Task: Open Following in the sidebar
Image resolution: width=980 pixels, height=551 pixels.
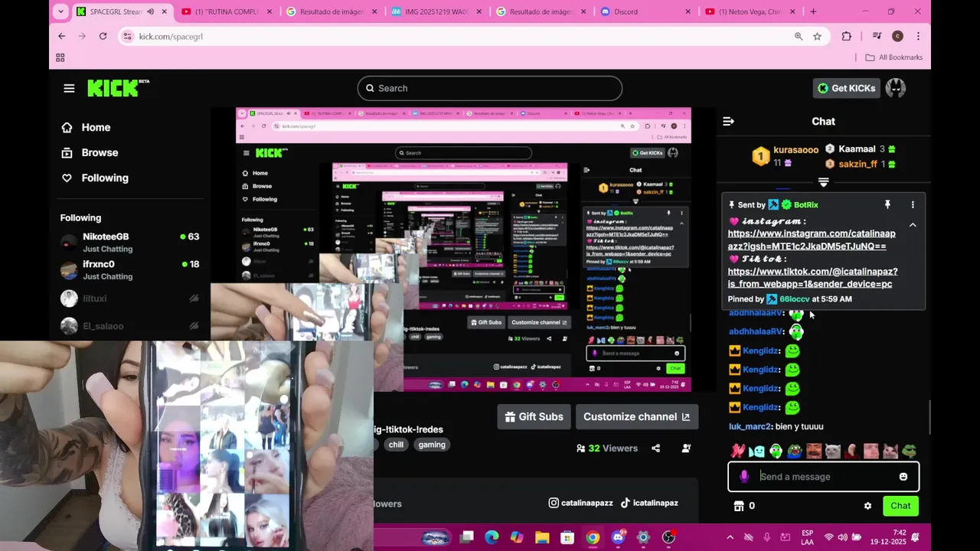Action: pyautogui.click(x=94, y=178)
